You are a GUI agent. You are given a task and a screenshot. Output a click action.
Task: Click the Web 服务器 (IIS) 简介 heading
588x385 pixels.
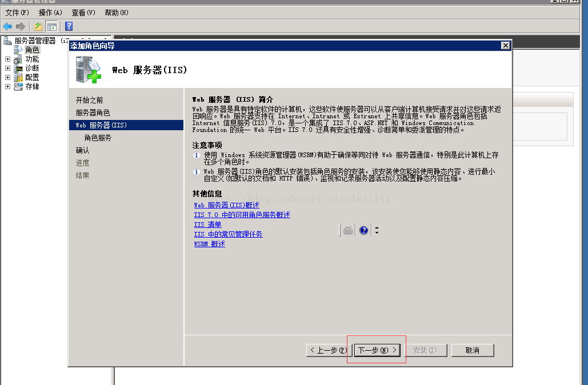coord(233,99)
